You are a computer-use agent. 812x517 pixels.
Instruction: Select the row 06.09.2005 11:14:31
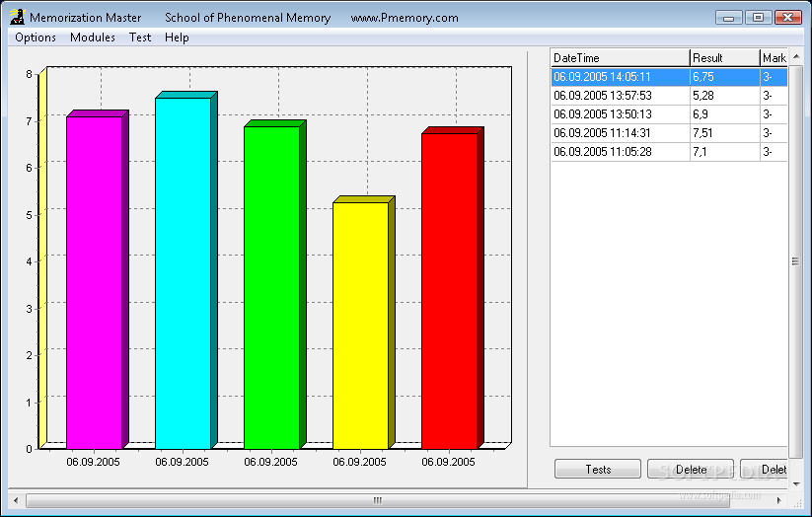coord(669,132)
